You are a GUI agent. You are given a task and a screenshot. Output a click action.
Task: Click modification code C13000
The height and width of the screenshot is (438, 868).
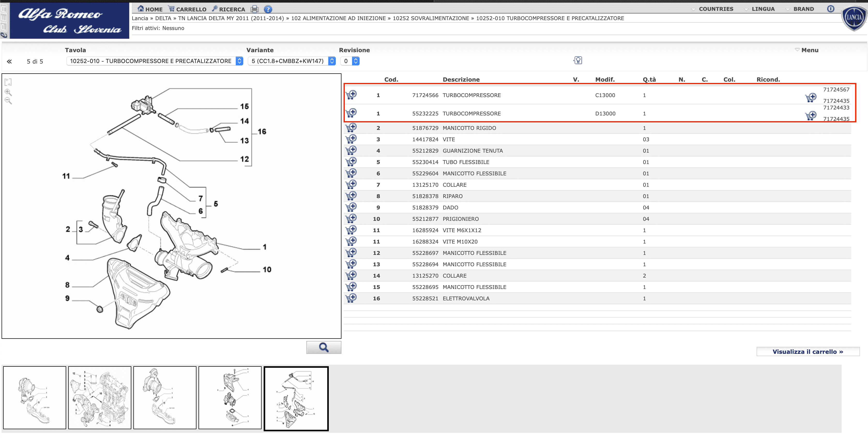[x=605, y=95]
